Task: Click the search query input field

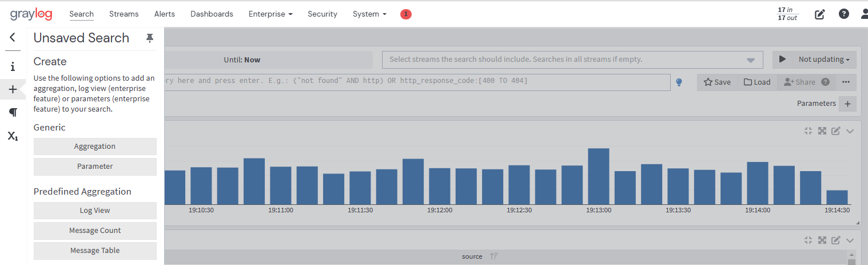Action: (x=417, y=81)
